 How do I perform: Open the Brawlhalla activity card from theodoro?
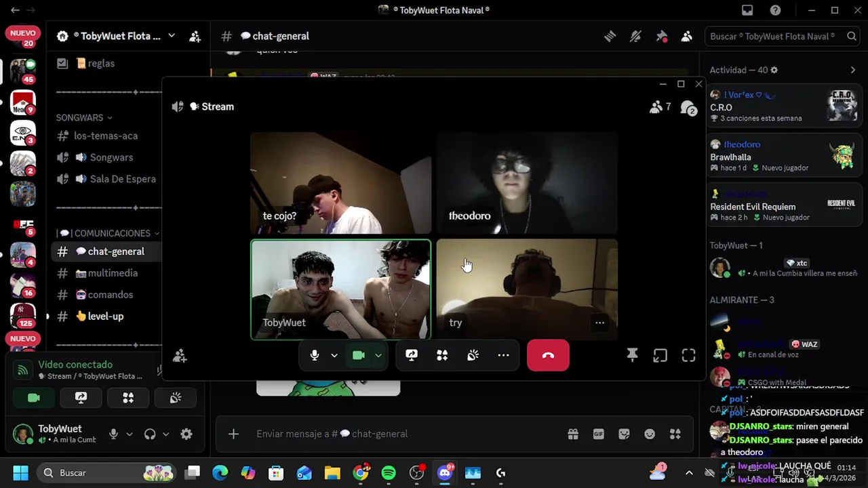[784, 157]
